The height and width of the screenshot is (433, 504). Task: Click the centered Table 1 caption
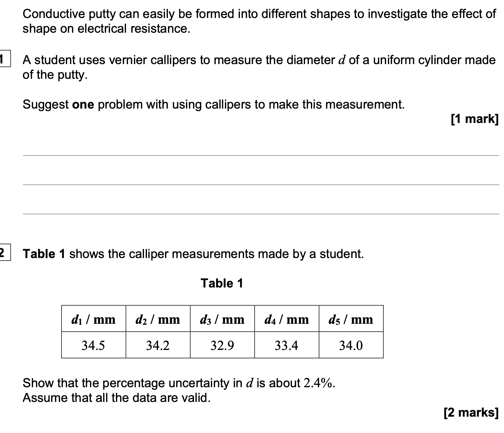pos(222,283)
